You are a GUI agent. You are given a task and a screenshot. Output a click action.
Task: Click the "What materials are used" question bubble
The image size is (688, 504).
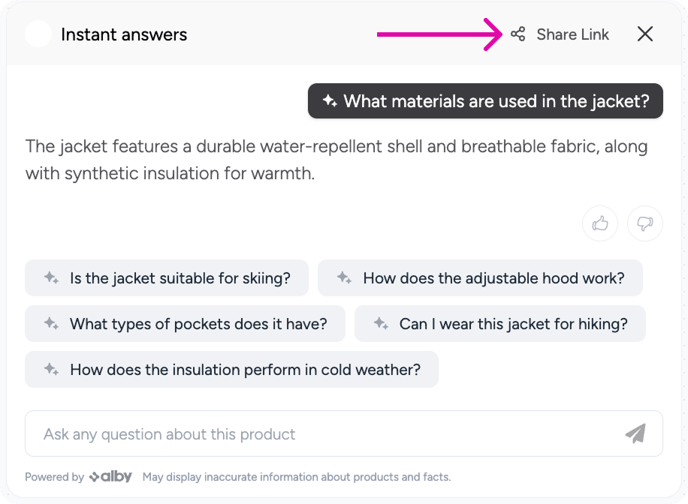(485, 101)
